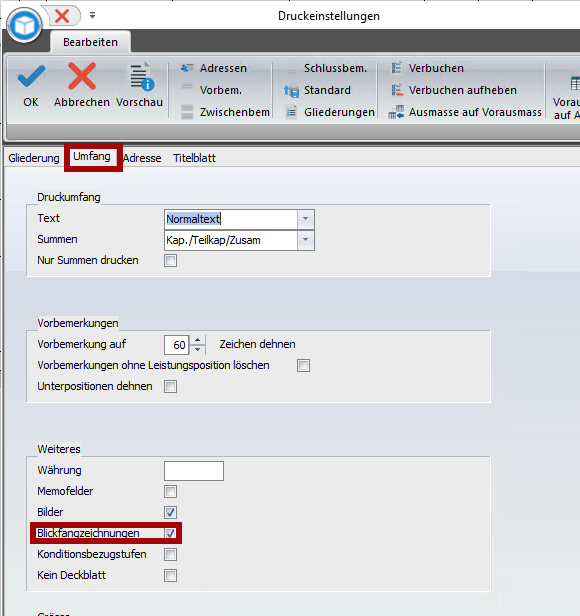
Task: Increase Vorbemerkung auf value with up arrow
Action: [198, 340]
